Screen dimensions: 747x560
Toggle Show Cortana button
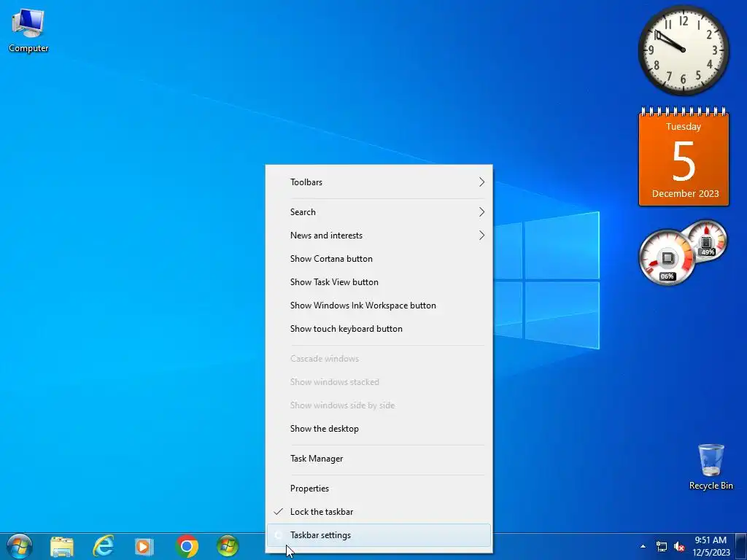(x=379, y=259)
